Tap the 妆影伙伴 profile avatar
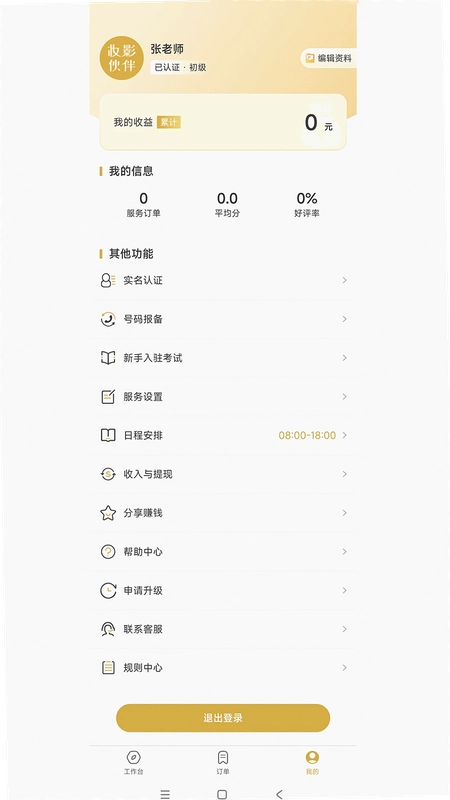Screen dimensions: 450x800 tap(121, 58)
